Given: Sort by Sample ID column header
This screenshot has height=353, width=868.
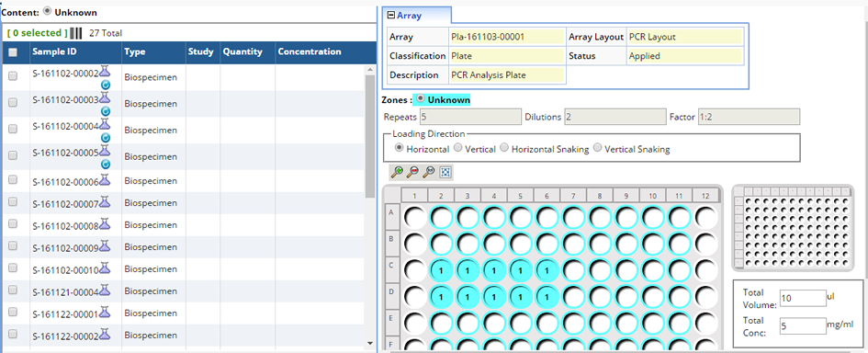Looking at the screenshot, I should (54, 51).
